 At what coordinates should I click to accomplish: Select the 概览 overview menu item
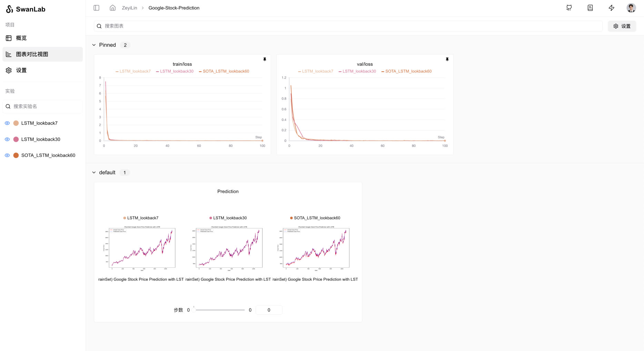(x=42, y=38)
